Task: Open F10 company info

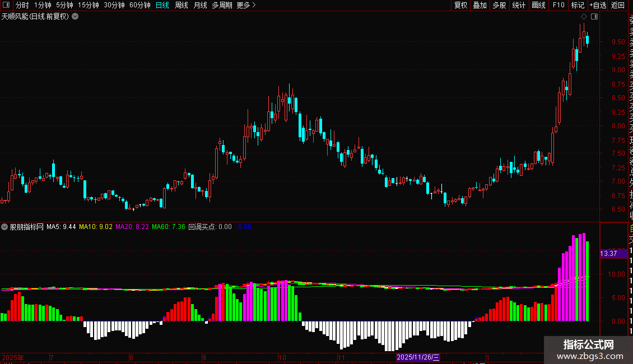Action: pos(558,5)
